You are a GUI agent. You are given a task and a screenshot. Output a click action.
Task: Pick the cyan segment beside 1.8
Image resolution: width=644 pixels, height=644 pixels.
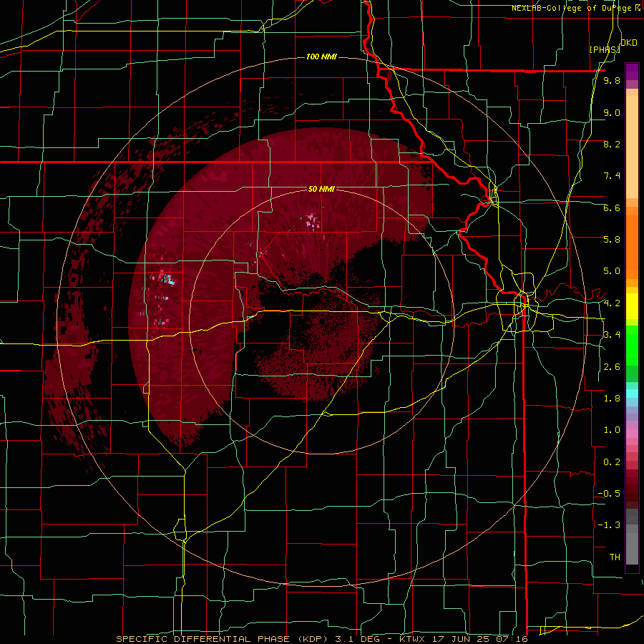632,394
